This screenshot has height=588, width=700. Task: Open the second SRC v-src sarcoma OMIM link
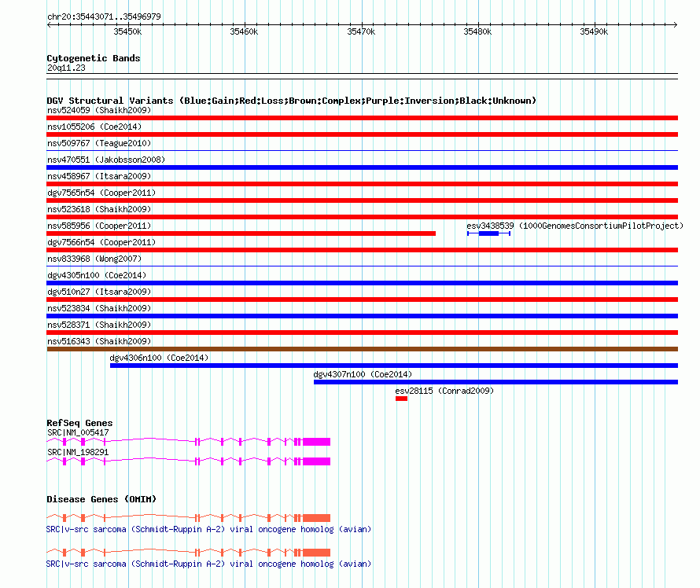pyautogui.click(x=208, y=564)
